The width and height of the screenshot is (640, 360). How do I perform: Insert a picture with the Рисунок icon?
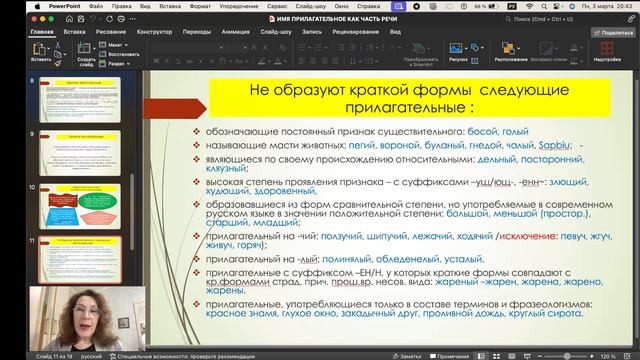(x=456, y=48)
